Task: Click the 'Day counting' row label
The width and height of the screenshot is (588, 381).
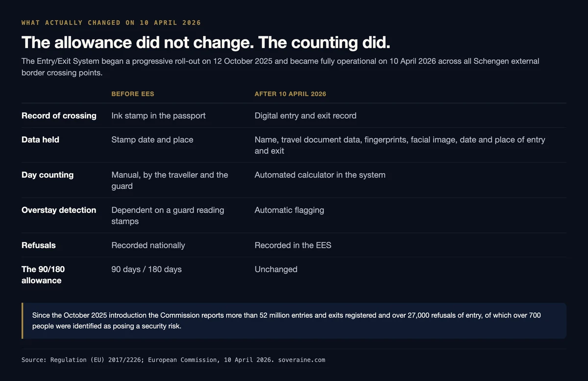Action: point(48,175)
